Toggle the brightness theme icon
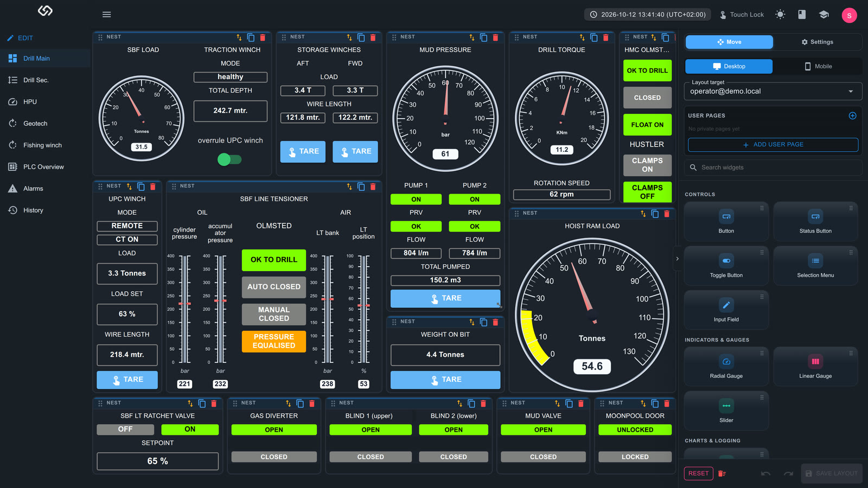The image size is (868, 488). click(x=780, y=15)
